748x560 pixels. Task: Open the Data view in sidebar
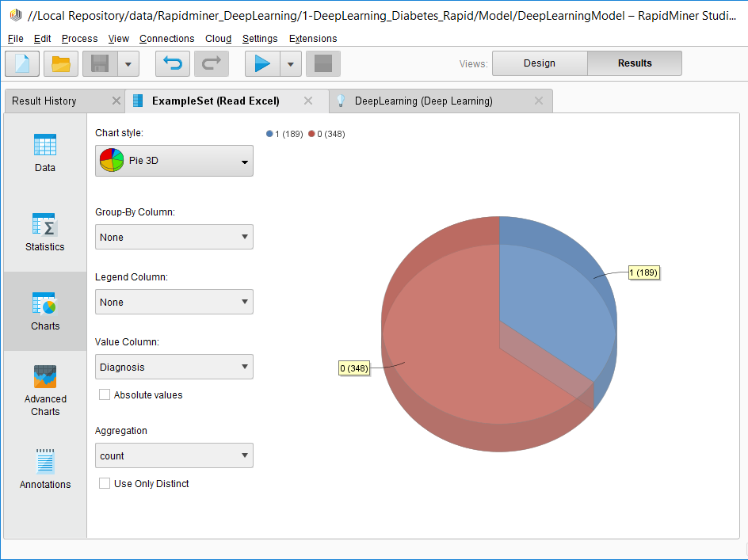[x=45, y=153]
